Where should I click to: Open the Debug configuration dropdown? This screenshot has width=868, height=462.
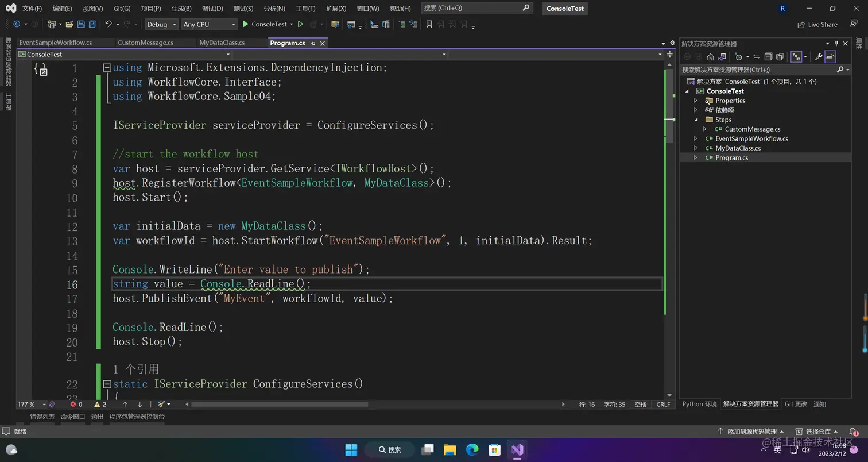[x=161, y=24]
